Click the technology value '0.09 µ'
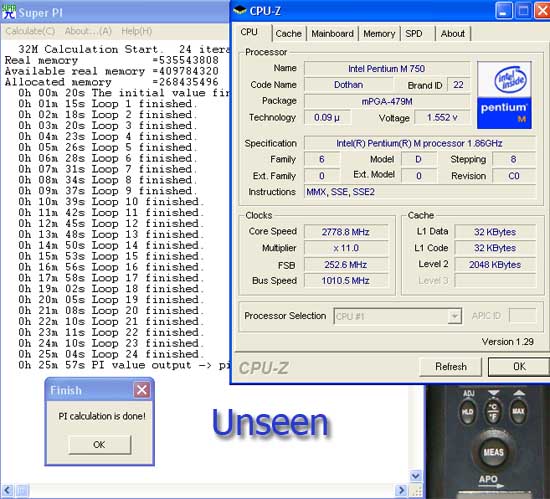The height and width of the screenshot is (499, 550). point(327,117)
